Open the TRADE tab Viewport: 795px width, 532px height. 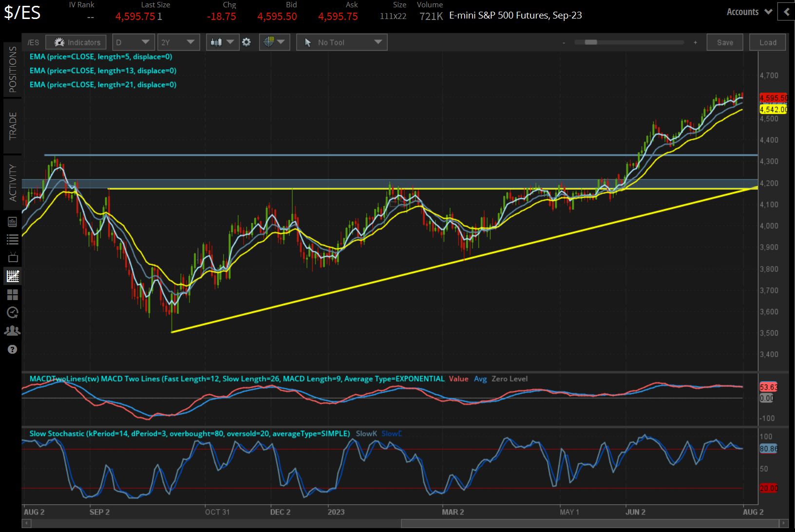coord(13,125)
